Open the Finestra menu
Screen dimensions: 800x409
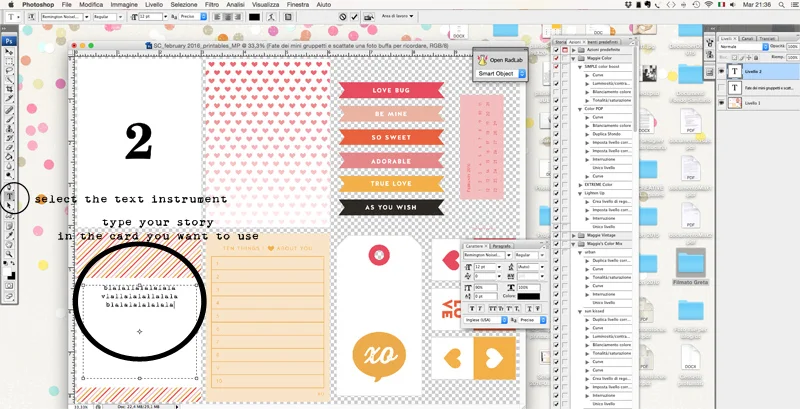[297, 4]
